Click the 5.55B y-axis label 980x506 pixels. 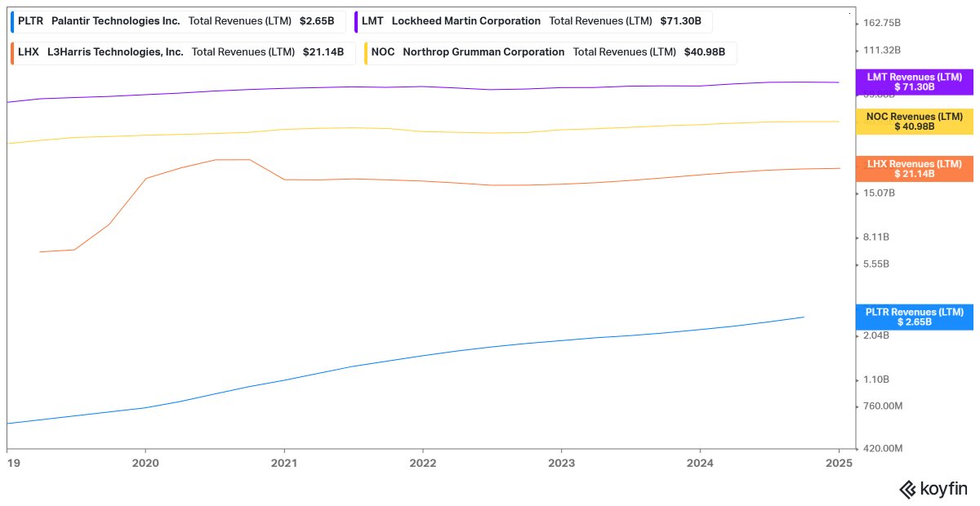coord(876,264)
